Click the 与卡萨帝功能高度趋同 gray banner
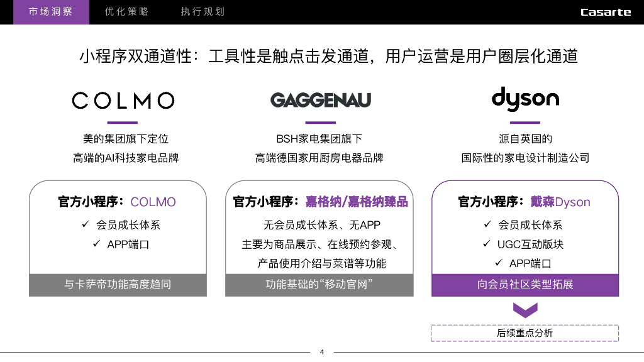 (x=118, y=285)
